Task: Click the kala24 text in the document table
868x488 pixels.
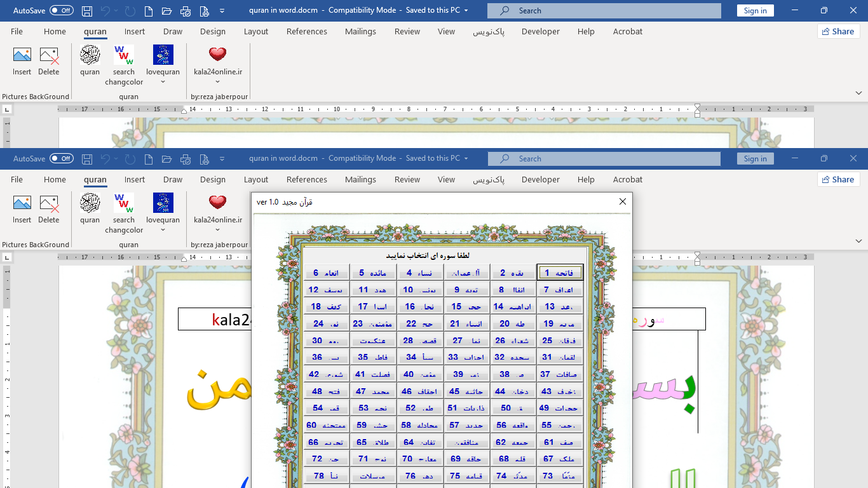Action: (x=231, y=320)
